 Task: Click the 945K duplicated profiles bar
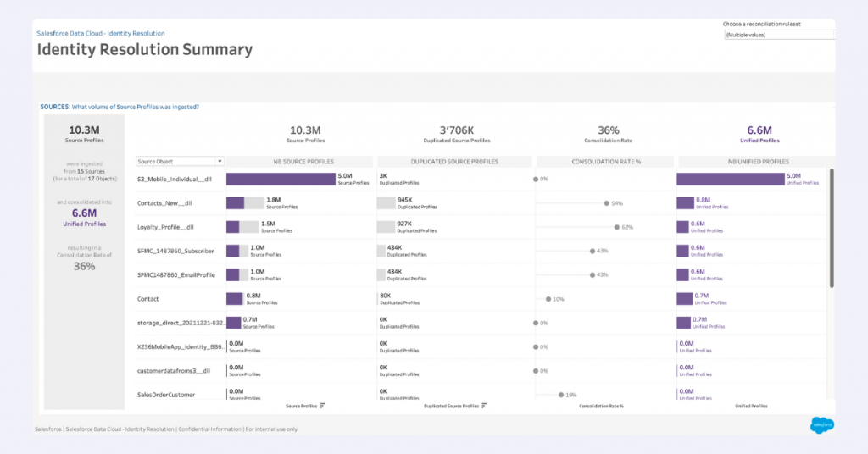click(386, 203)
